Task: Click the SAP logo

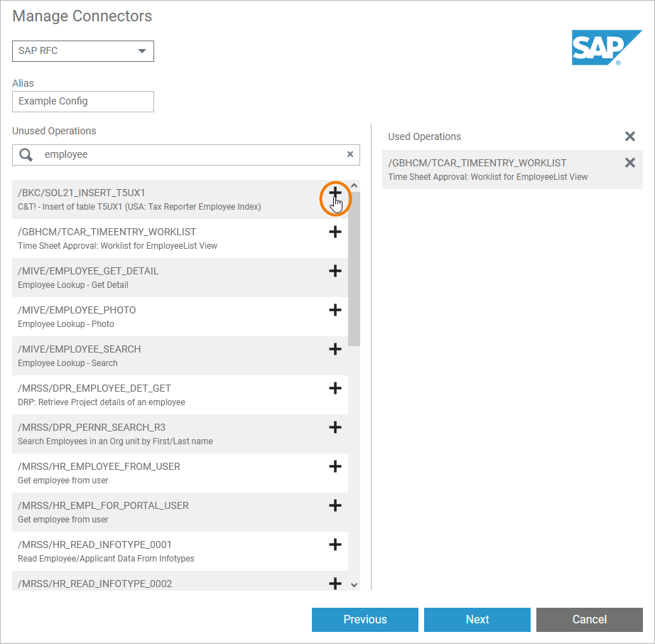Action: point(607,47)
